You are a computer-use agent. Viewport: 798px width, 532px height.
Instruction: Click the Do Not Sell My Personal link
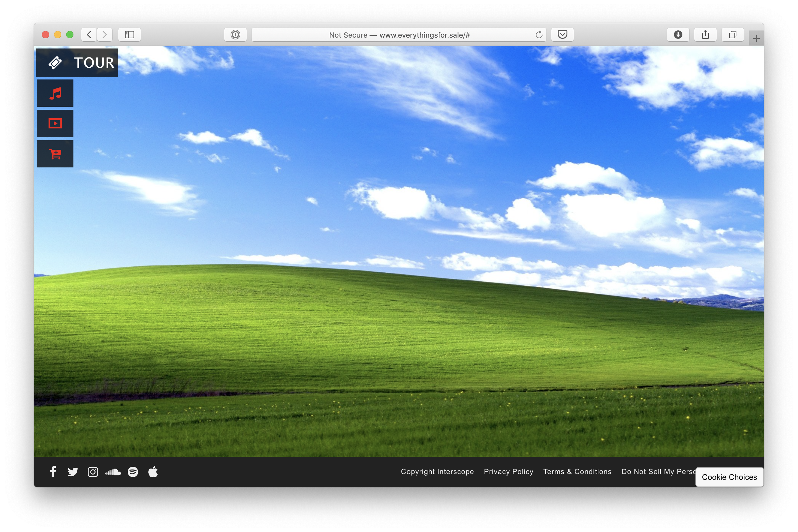point(658,472)
